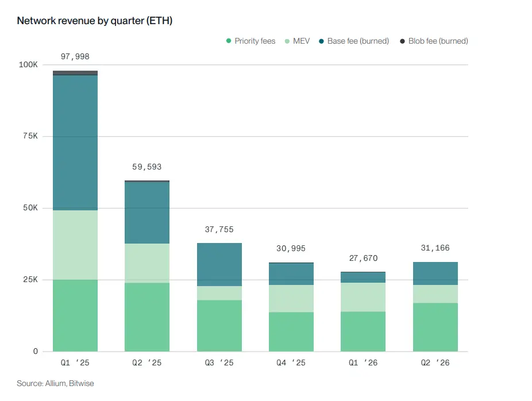Select the Q2 '25 MEV bar segment
The width and height of the screenshot is (532, 401).
tap(147, 263)
